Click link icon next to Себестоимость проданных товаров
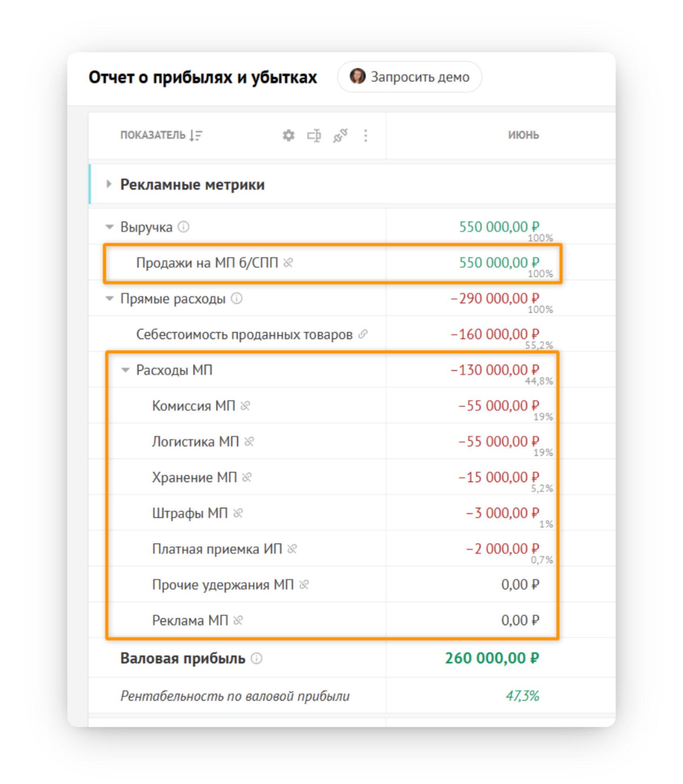The image size is (683, 784). (363, 334)
